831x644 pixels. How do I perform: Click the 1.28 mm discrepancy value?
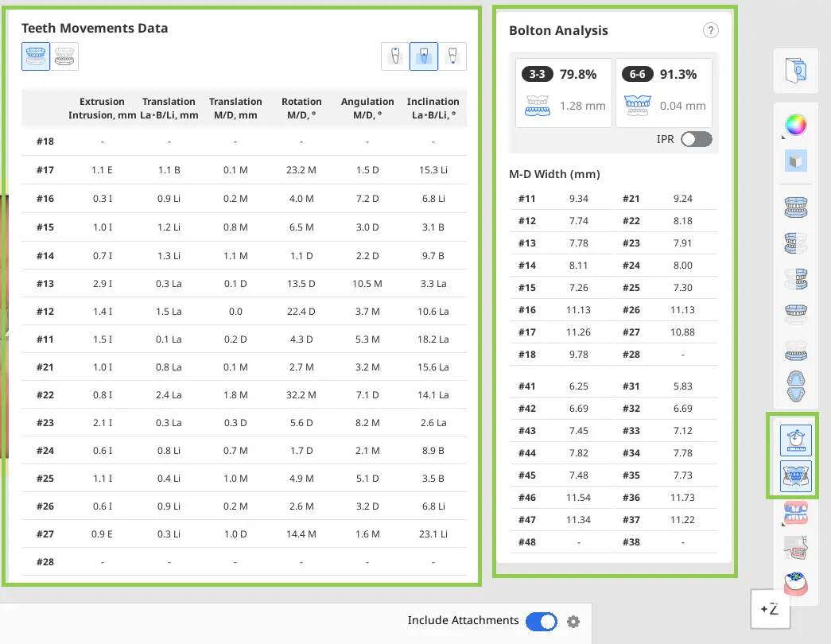point(582,106)
